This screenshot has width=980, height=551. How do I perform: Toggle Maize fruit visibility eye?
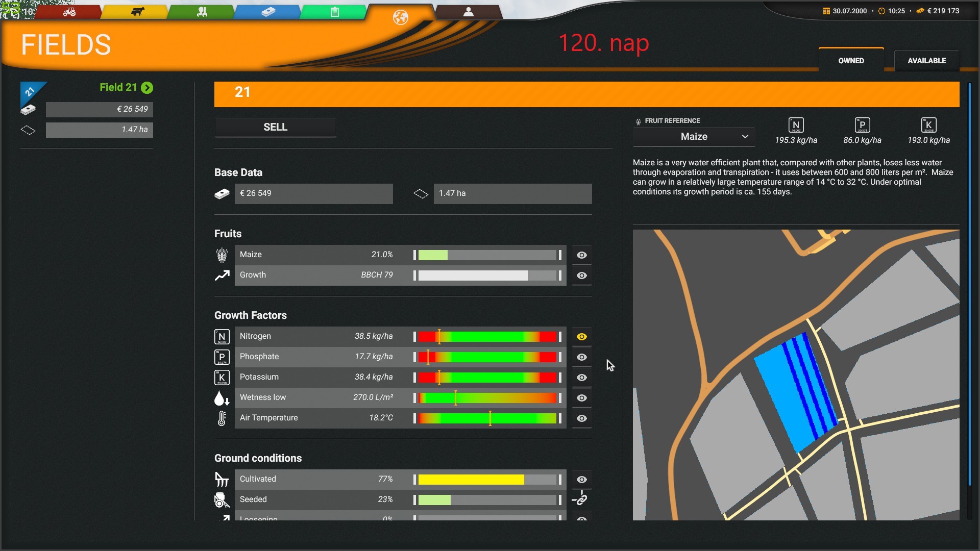[x=581, y=255]
